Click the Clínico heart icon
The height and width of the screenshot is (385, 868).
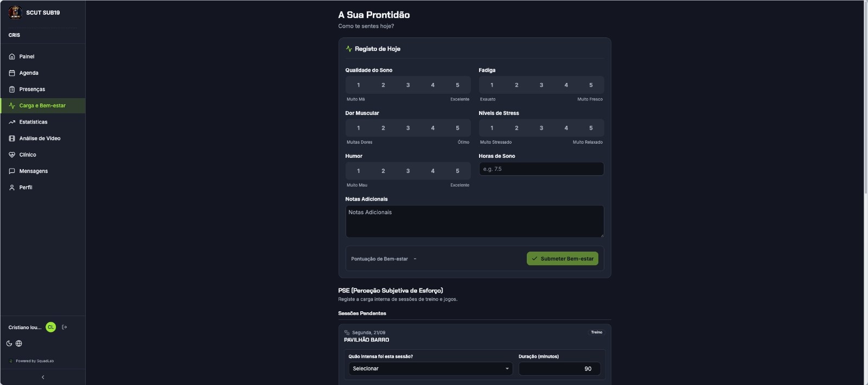pyautogui.click(x=12, y=155)
